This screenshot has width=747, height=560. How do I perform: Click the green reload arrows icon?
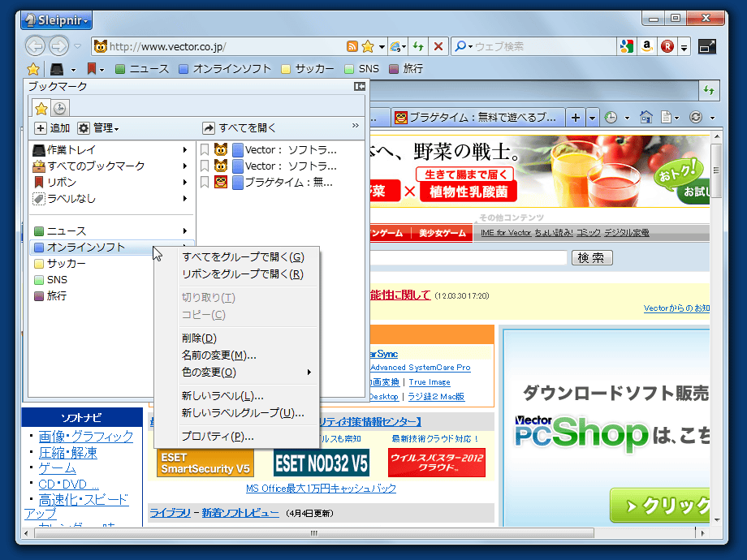click(418, 46)
